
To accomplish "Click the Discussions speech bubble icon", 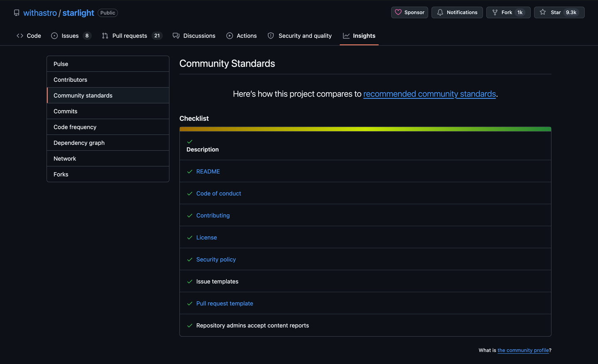I will (x=176, y=36).
